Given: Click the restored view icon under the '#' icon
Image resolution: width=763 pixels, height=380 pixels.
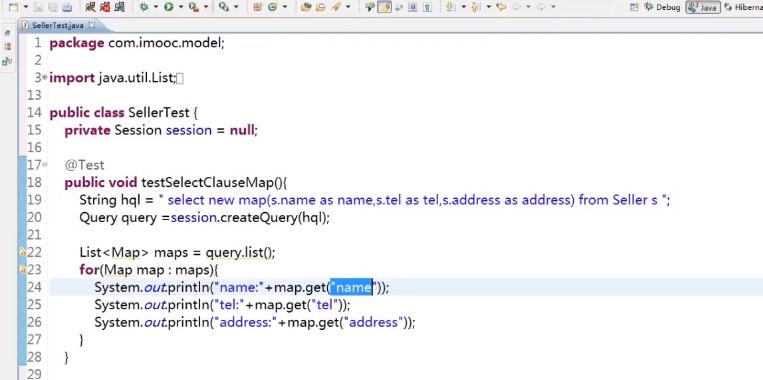Looking at the screenshot, I should tap(7, 47).
